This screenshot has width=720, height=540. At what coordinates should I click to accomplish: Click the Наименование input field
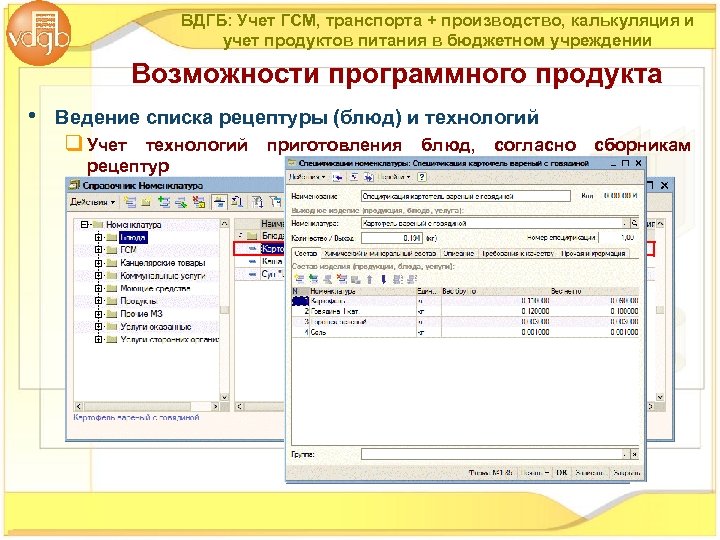click(466, 196)
